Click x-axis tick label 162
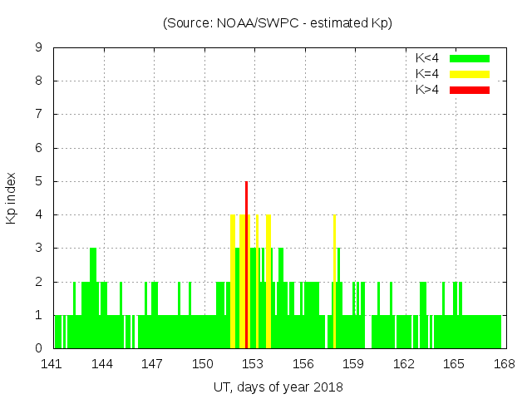Screen dimensions: 532x399 [x=403, y=363]
